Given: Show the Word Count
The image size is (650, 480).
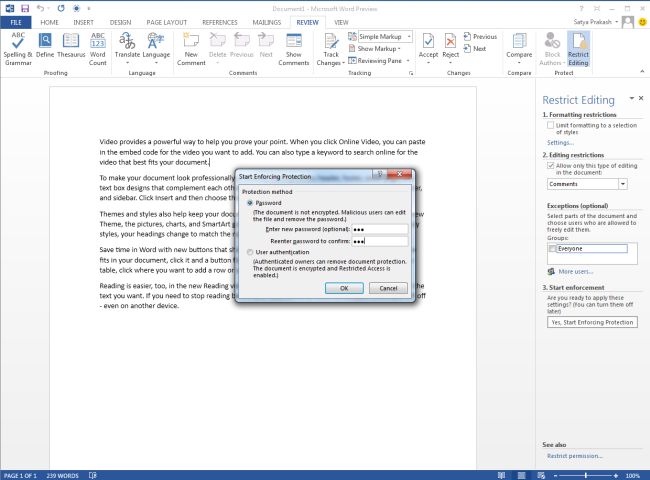Looking at the screenshot, I should coord(98,49).
